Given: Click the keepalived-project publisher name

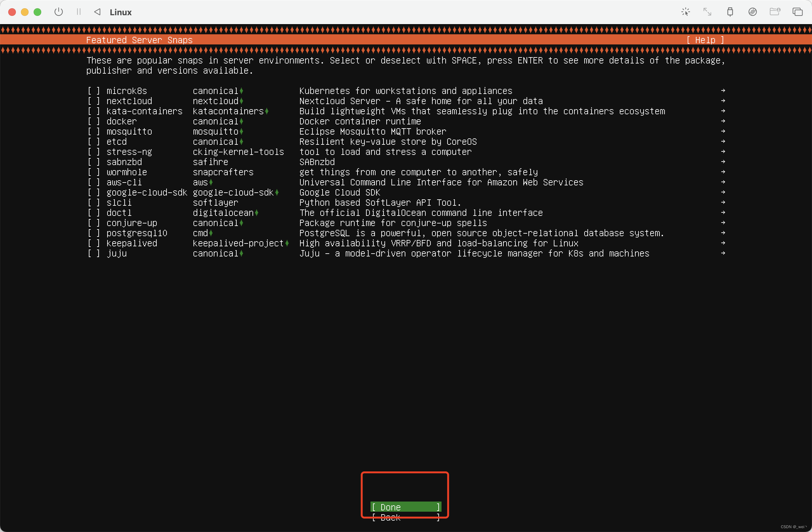Looking at the screenshot, I should tap(238, 243).
